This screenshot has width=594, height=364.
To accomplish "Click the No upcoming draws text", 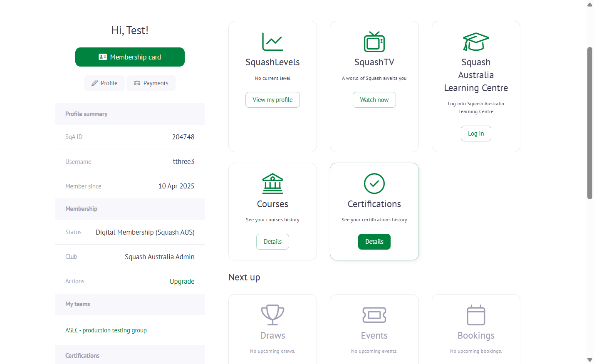I will pos(272,351).
